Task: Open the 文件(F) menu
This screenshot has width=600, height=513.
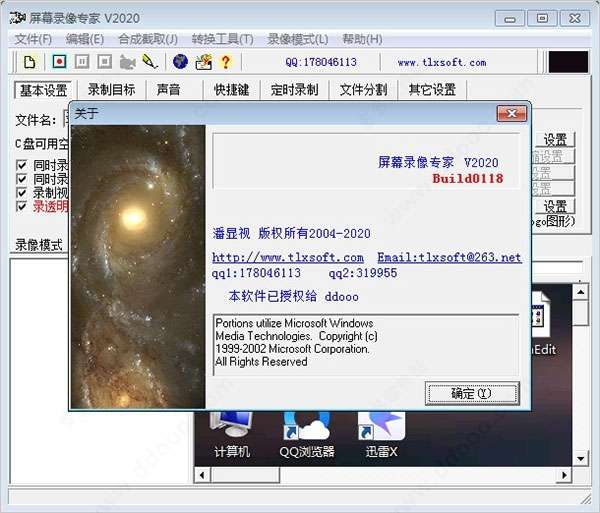Action: click(x=33, y=39)
